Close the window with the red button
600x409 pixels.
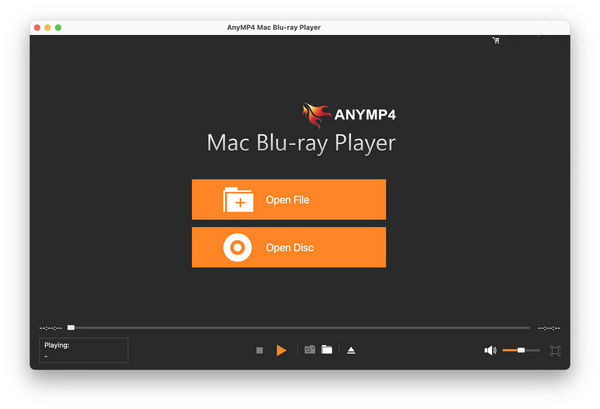[37, 28]
